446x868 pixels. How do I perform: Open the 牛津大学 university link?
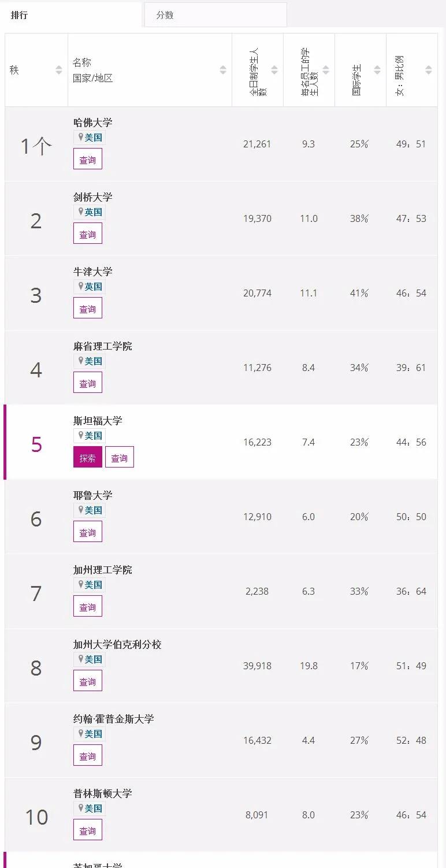[92, 272]
